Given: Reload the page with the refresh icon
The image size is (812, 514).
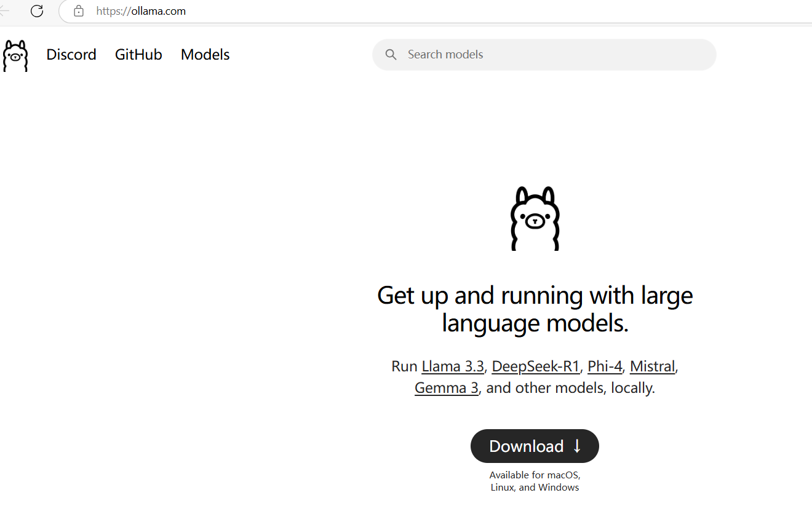Looking at the screenshot, I should tap(37, 11).
